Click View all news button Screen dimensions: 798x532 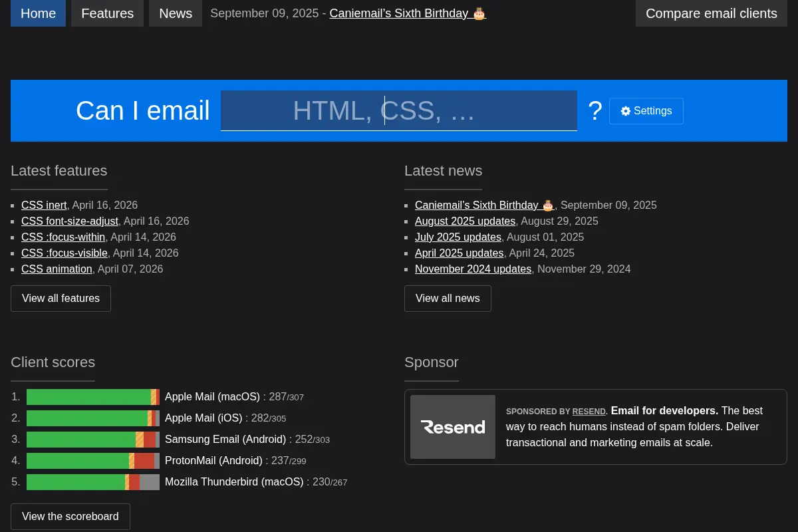coord(448,299)
